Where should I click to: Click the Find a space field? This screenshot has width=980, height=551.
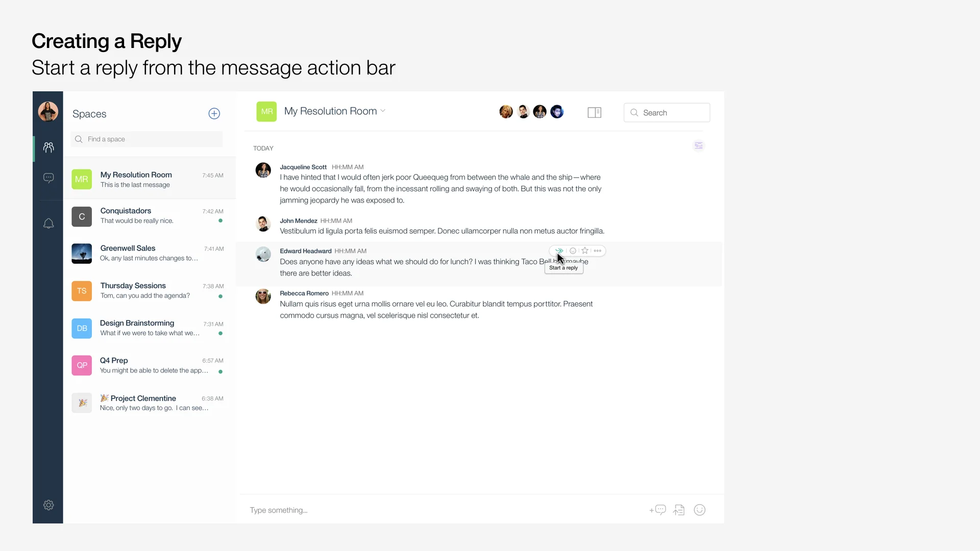[x=147, y=139]
